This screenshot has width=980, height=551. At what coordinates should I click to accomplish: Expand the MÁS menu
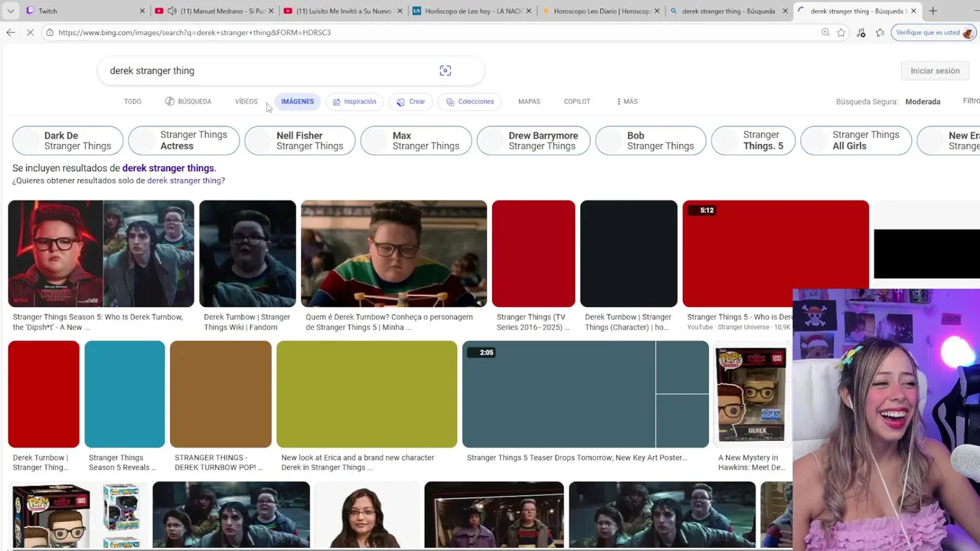pos(627,101)
